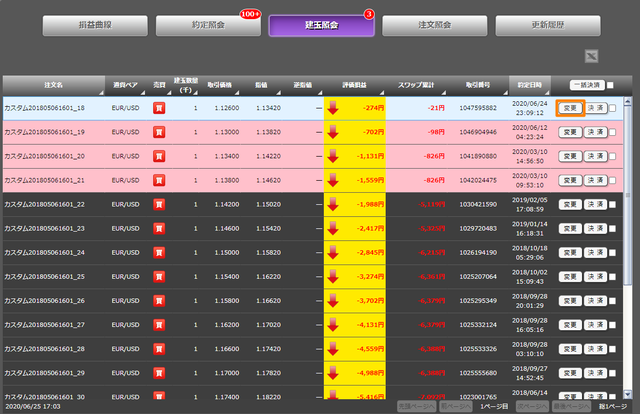The width and height of the screenshot is (640, 414).
Task: Click sell icon in row カスタム201805061601_18
Action: click(159, 108)
